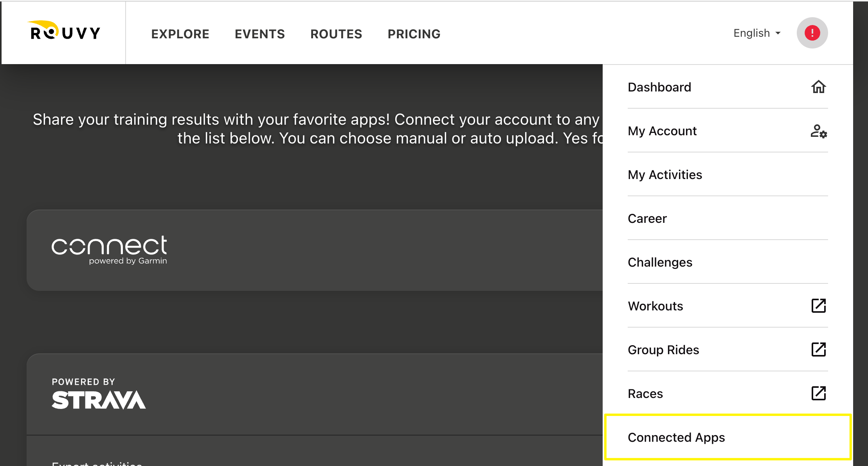
Task: Click the Workouts external link icon
Action: pos(818,306)
